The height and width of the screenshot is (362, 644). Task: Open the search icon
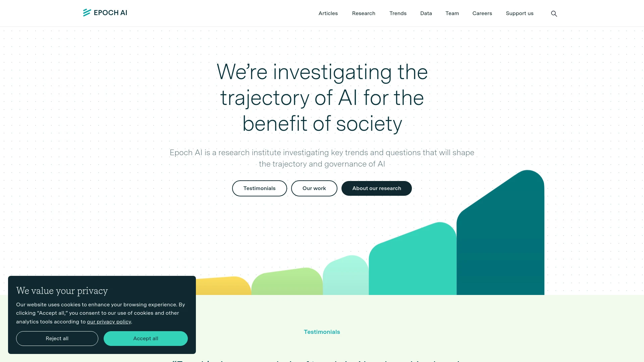coord(554,13)
